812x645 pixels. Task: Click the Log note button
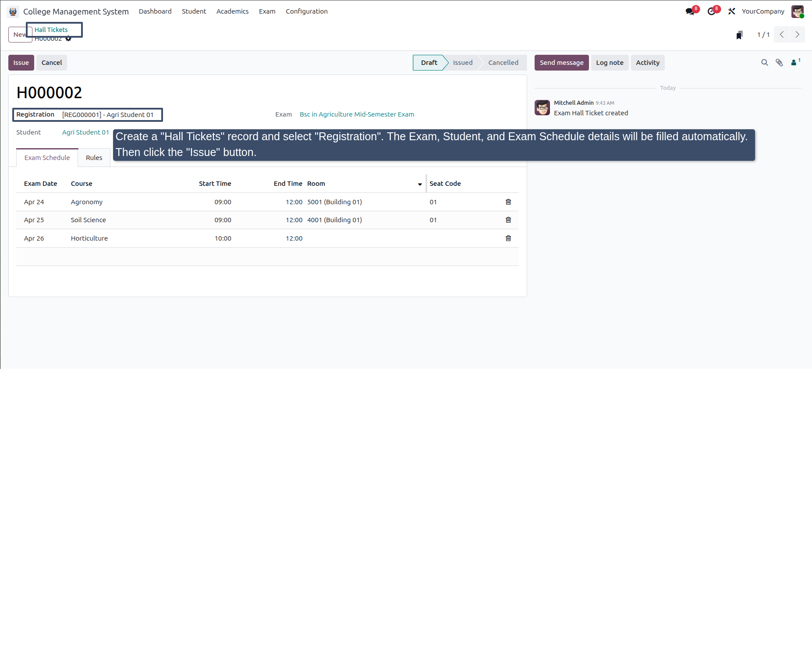click(610, 63)
